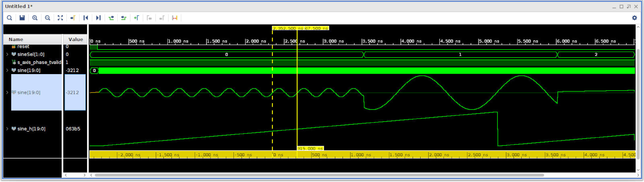644x182 pixels.
Task: Select the sine_h[19:0] signal name
Action: (31, 129)
